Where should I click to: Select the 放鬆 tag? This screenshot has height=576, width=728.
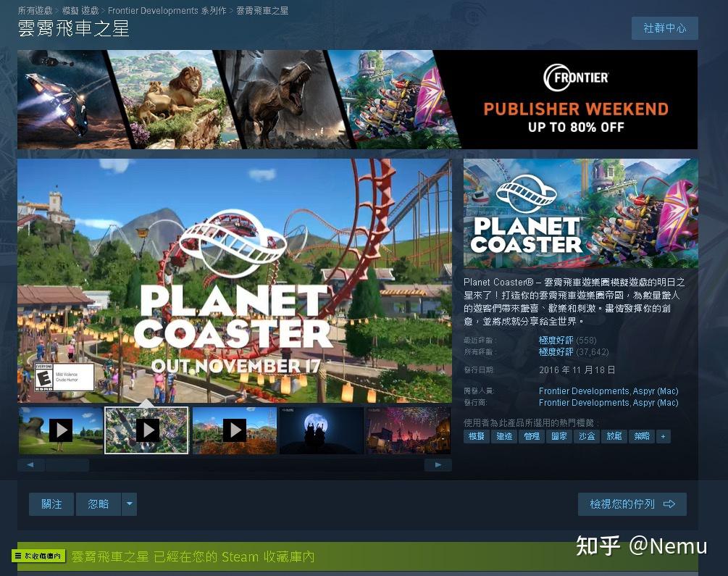614,436
